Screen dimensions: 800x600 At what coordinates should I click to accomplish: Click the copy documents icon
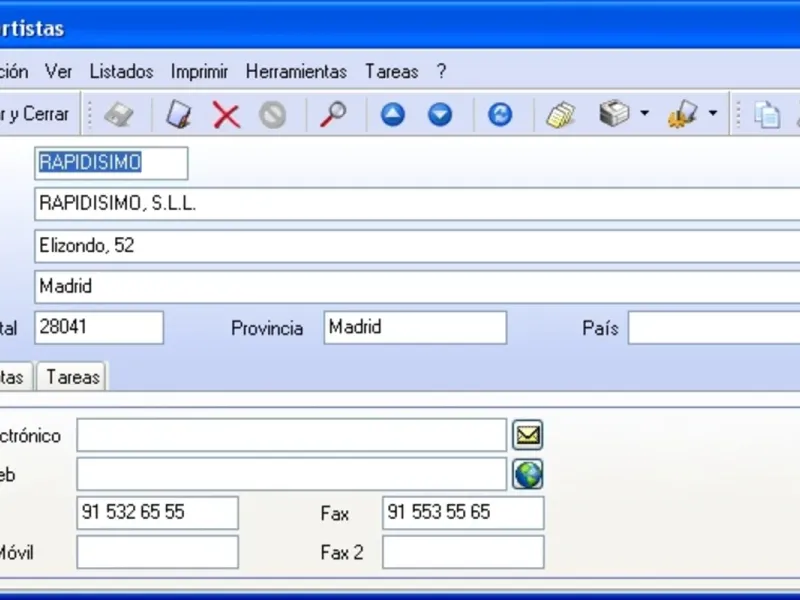(x=767, y=115)
